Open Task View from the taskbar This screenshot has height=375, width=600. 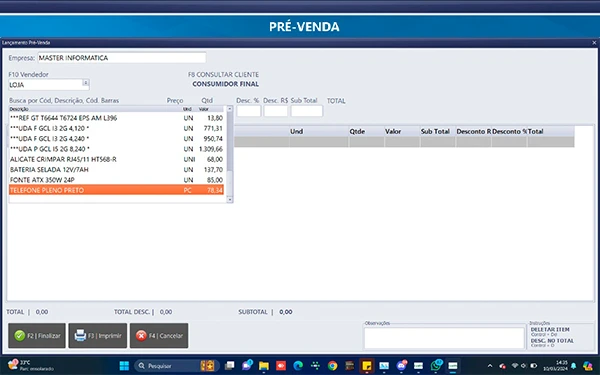pos(229,366)
